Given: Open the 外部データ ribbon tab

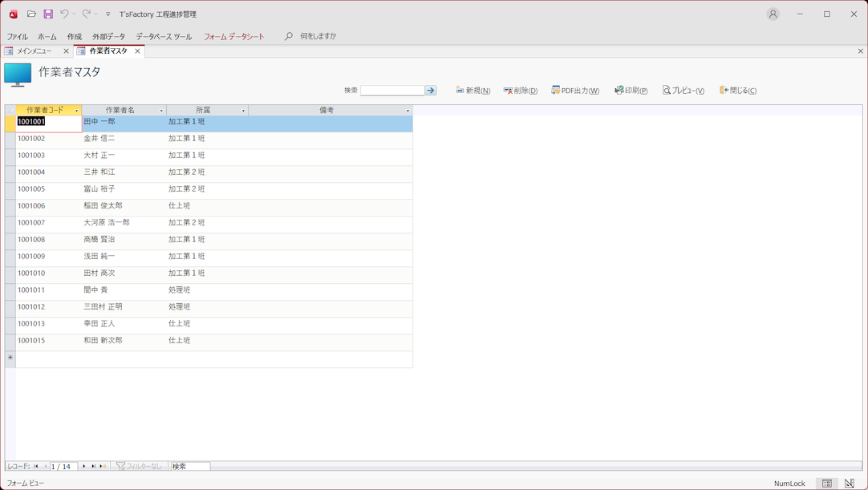Looking at the screenshot, I should [x=108, y=37].
